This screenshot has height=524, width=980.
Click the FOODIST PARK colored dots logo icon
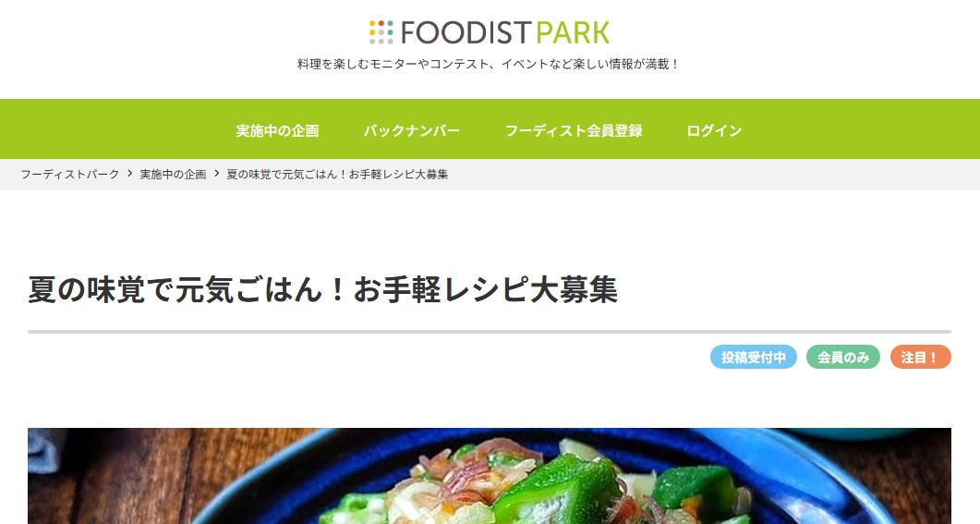[x=381, y=32]
